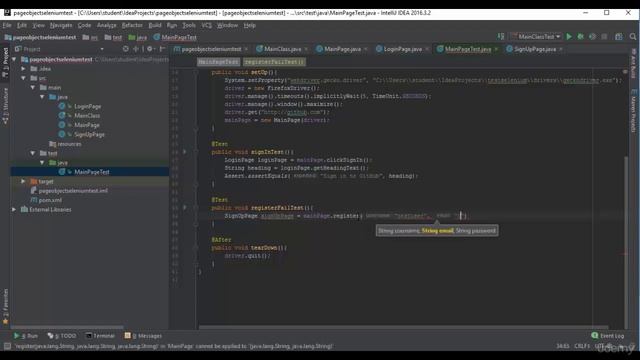The image size is (640, 360).
Task: Click MainPageTest editor breadcrumb chip
Action: 218,62
